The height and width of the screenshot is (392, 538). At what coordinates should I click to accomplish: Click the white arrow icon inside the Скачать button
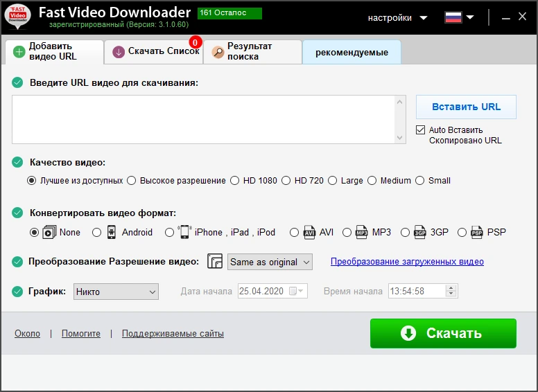coord(408,333)
